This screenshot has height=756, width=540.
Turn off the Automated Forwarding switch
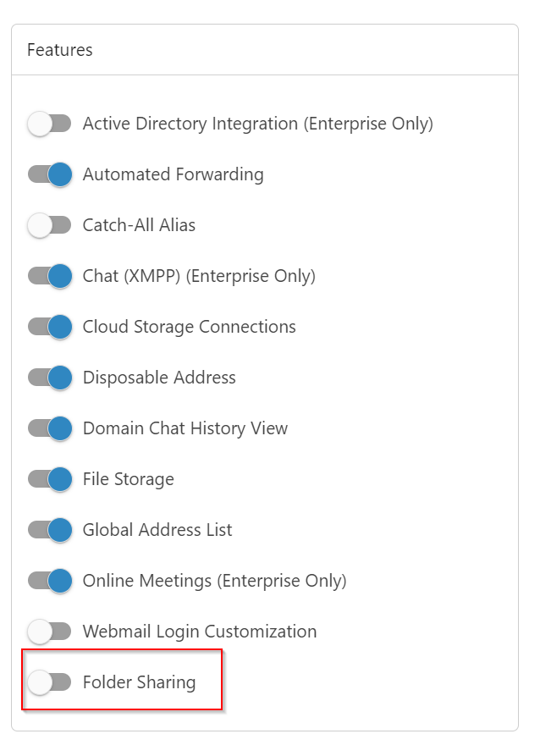point(49,174)
